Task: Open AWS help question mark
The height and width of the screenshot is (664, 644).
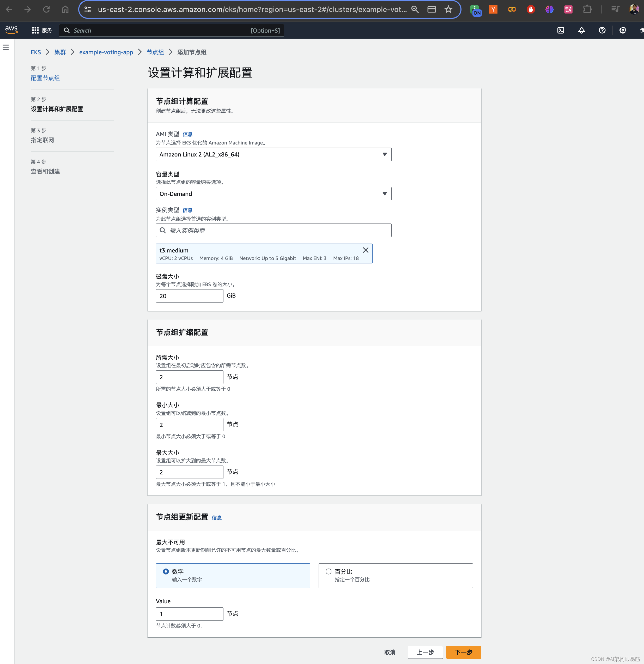Action: coord(602,30)
